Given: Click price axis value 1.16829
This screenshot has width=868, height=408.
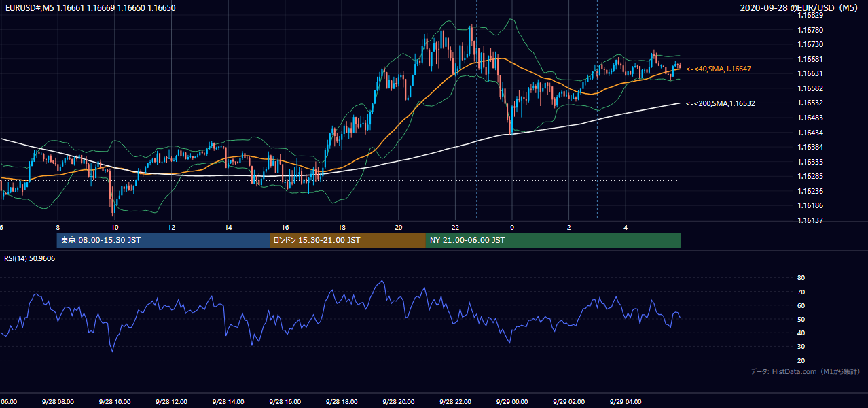Looking at the screenshot, I should click(x=810, y=15).
